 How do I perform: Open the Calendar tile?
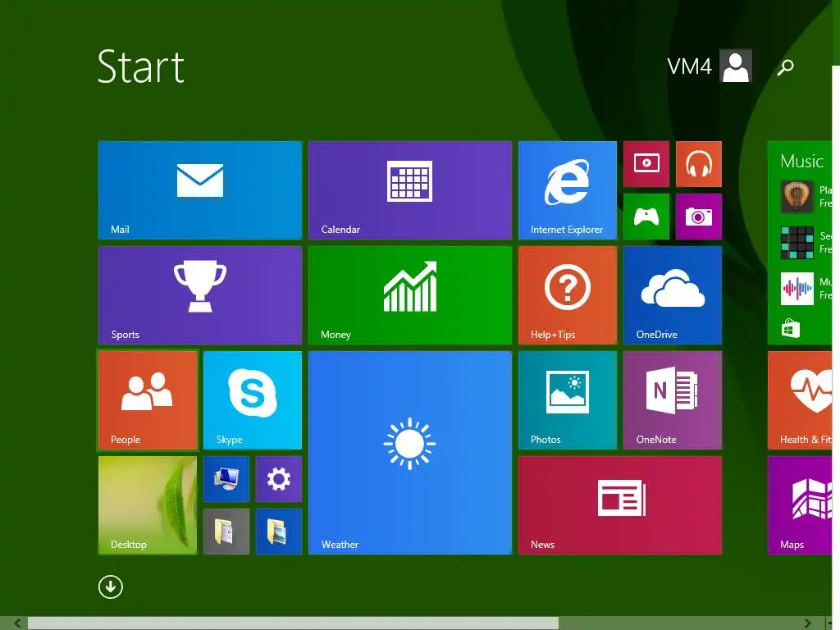(410, 190)
